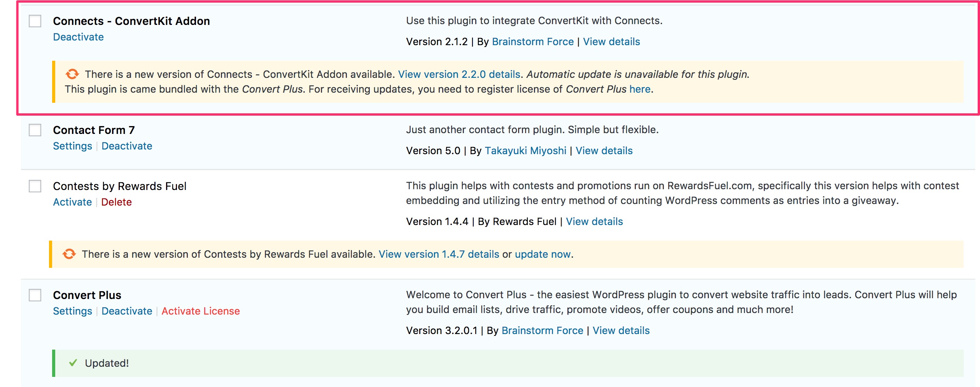The width and height of the screenshot is (980, 387).
Task: Tick the Connects - ConvertKit Addon checkbox
Action: (x=35, y=21)
